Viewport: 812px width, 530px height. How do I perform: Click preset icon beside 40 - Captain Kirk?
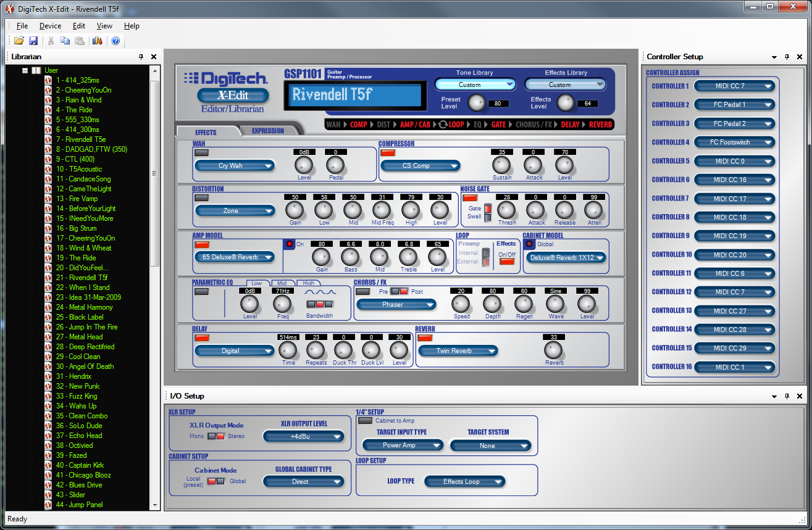pos(48,465)
